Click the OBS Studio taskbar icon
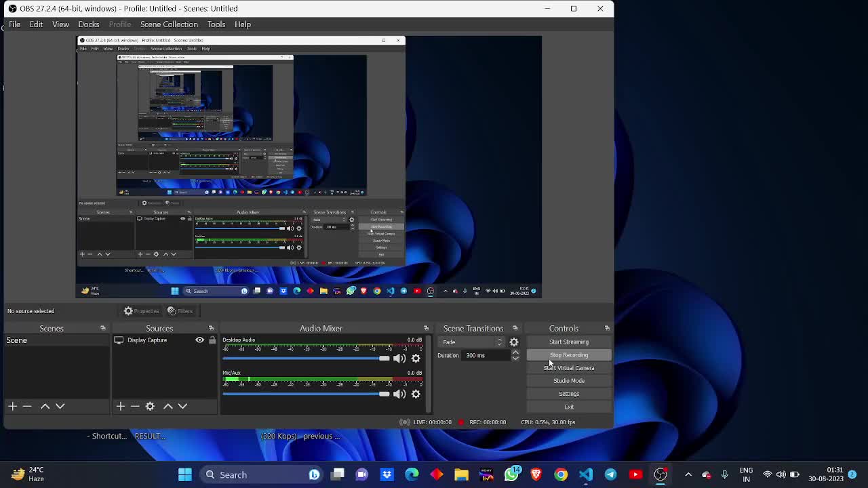868x488 pixels. (x=660, y=474)
